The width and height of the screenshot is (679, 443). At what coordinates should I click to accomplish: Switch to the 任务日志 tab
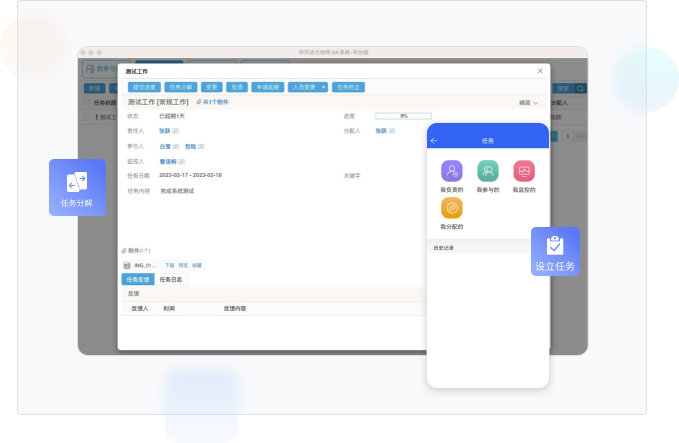pos(170,279)
